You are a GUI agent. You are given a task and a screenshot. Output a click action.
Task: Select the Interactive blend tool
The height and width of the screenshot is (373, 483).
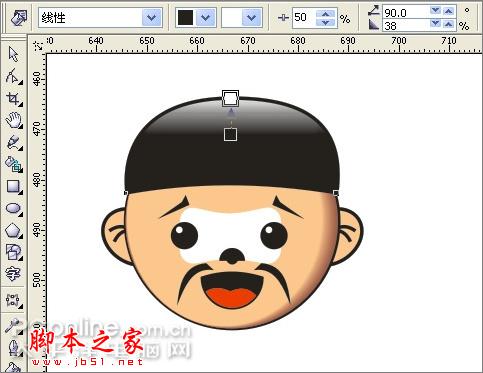pyautogui.click(x=13, y=300)
